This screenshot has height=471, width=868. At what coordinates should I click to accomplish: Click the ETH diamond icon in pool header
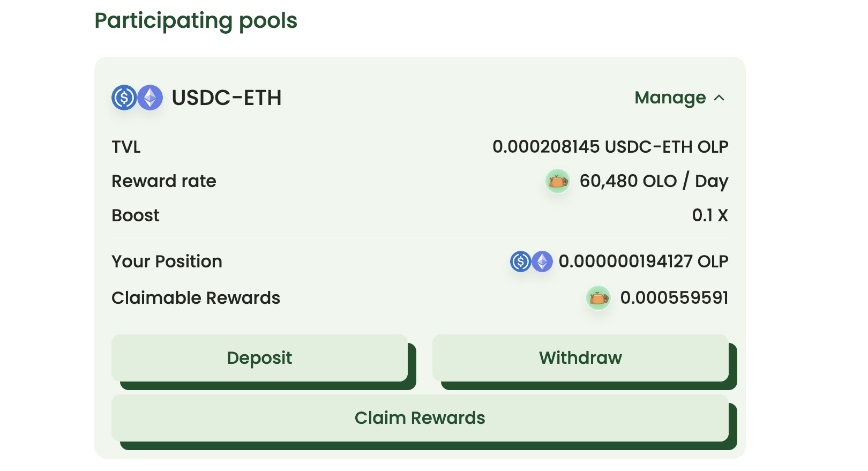pos(150,98)
